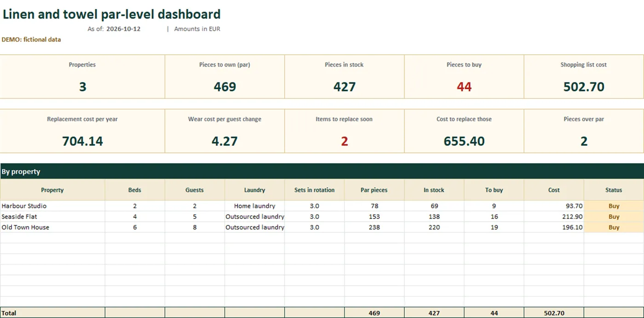Select the Shopping list cost value 502.70
The image size is (644, 318).
click(x=584, y=87)
